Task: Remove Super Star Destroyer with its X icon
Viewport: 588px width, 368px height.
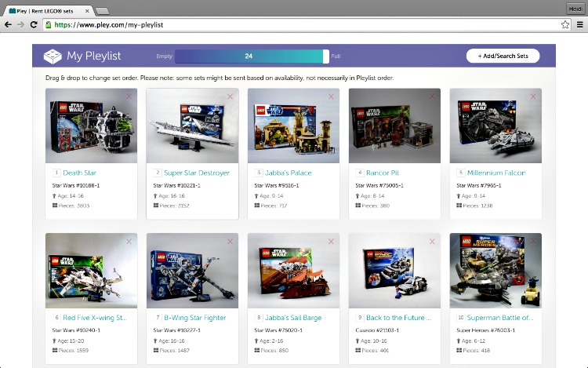Action: tap(230, 97)
